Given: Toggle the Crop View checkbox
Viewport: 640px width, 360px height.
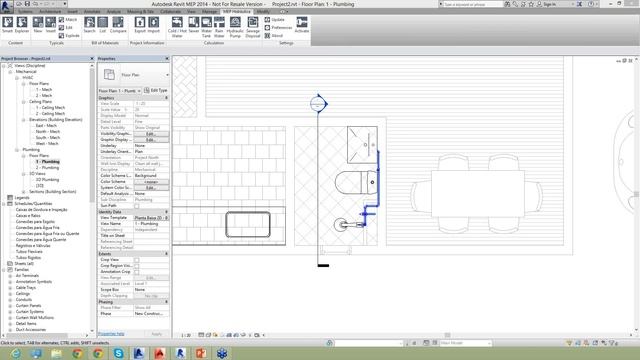Looking at the screenshot, I should pos(137,260).
